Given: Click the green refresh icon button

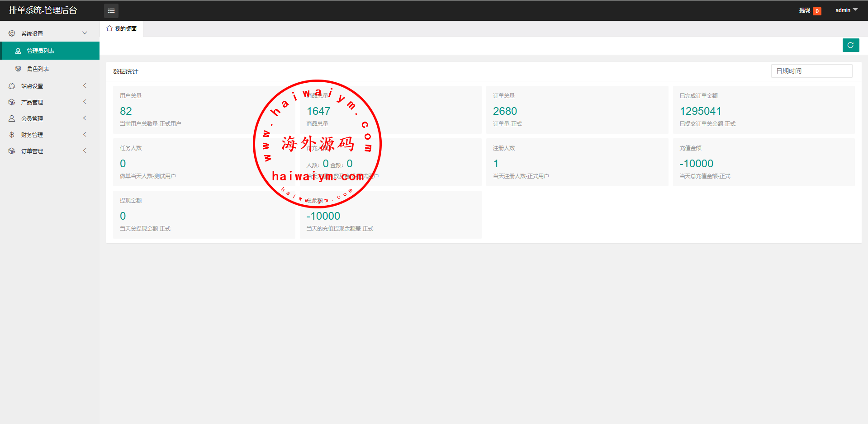Looking at the screenshot, I should click(850, 45).
